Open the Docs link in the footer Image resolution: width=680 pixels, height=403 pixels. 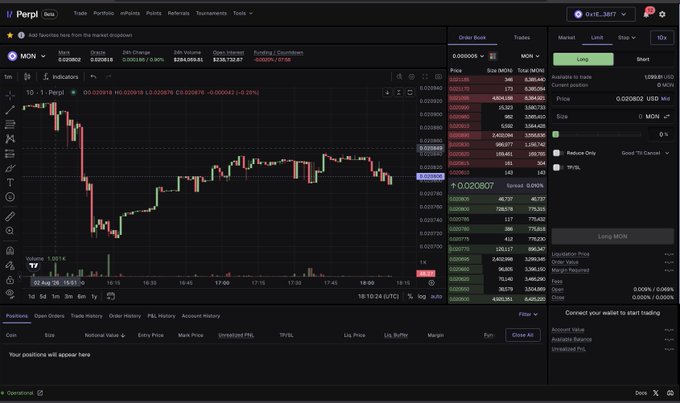click(x=641, y=393)
